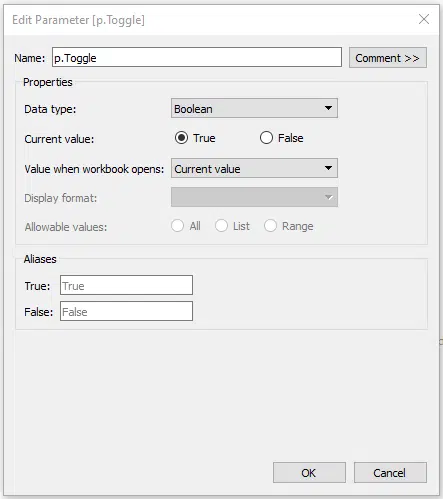Choose the List allowable values radio
The width and height of the screenshot is (443, 499).
(221, 226)
